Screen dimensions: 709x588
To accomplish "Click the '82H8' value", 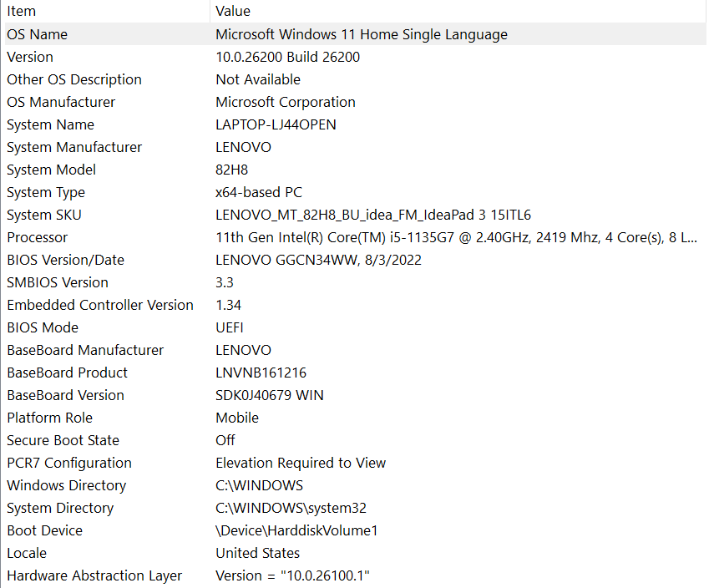I will coord(231,170).
